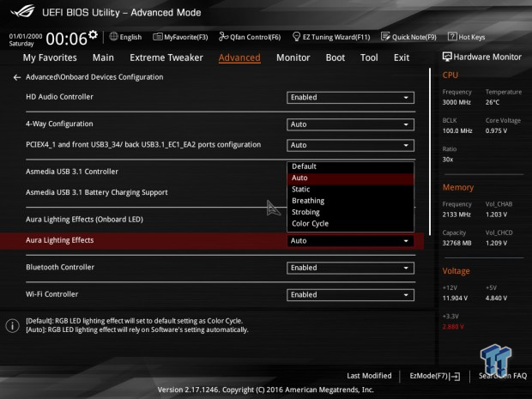Viewport: 532px width, 399px height.
Task: Click the EzMode exit arrow icon
Action: (x=456, y=376)
